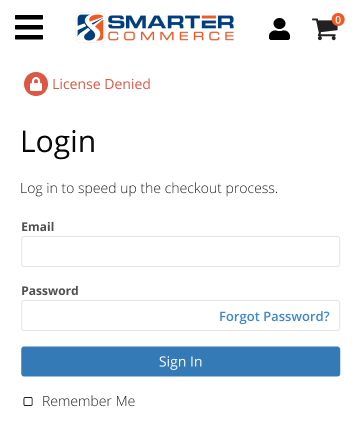360x432 pixels.
Task: Open the user account icon
Action: (279, 29)
